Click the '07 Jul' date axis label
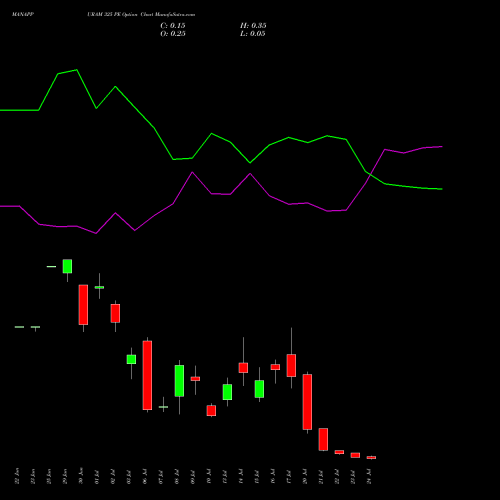This screenshot has width=500, height=500. point(161,477)
